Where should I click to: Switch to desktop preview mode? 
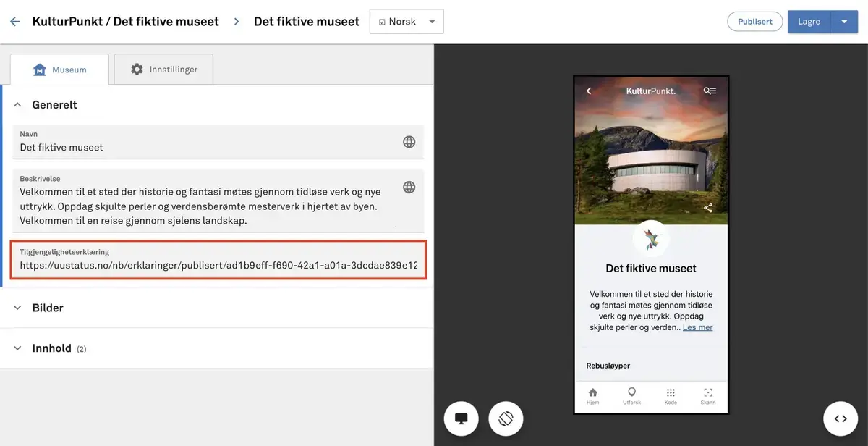point(461,418)
